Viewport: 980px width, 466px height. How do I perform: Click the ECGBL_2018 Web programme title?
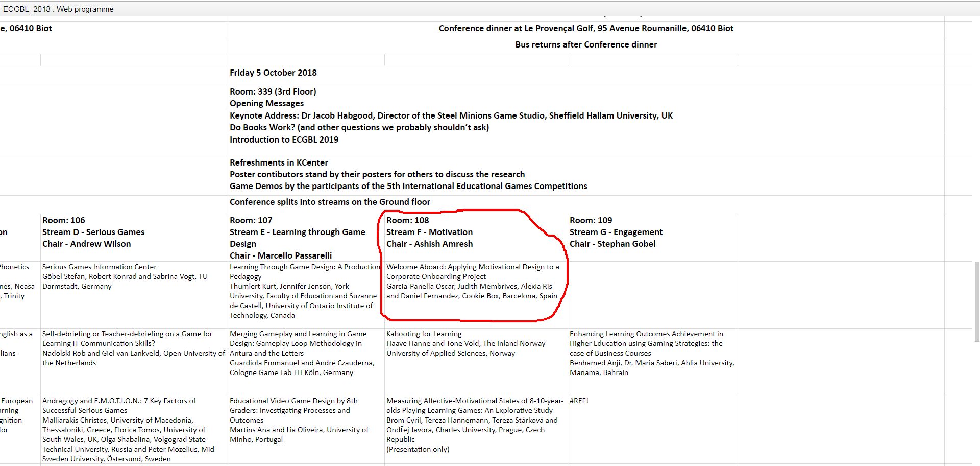(x=58, y=9)
